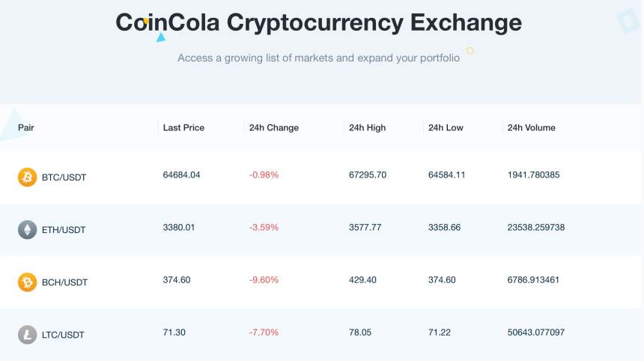
Task: Click the BCH/USDT 24h high 429.40
Action: coord(362,280)
